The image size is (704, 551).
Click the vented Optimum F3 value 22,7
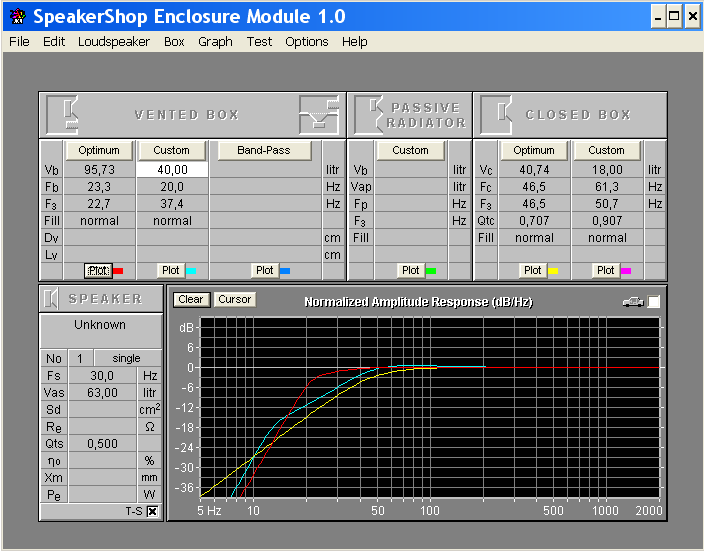[99, 204]
